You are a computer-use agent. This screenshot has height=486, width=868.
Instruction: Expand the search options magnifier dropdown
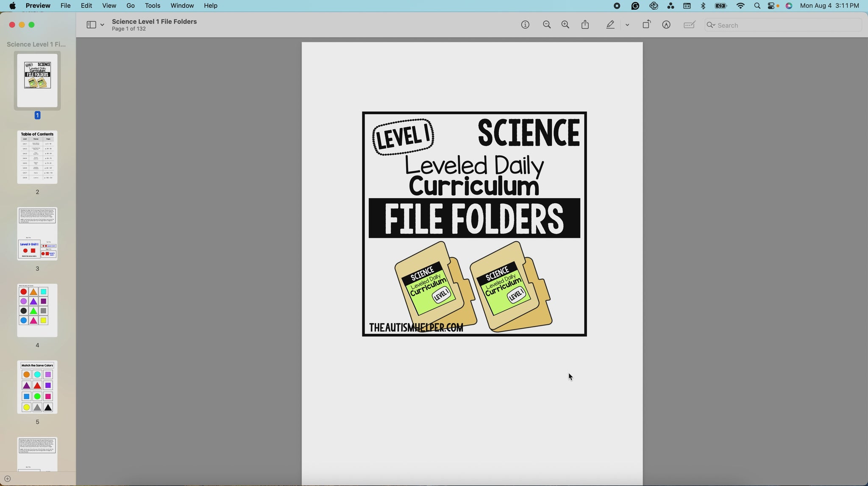(x=711, y=25)
